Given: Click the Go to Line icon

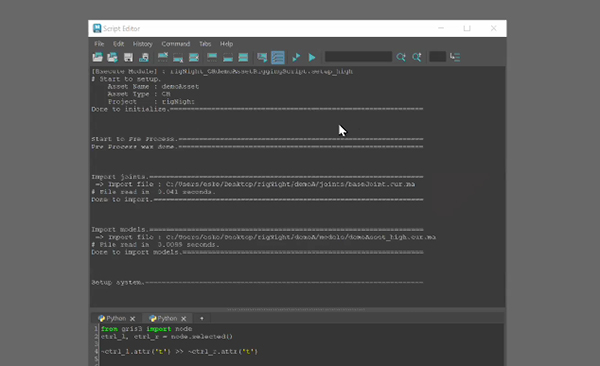Looking at the screenshot, I should (455, 57).
